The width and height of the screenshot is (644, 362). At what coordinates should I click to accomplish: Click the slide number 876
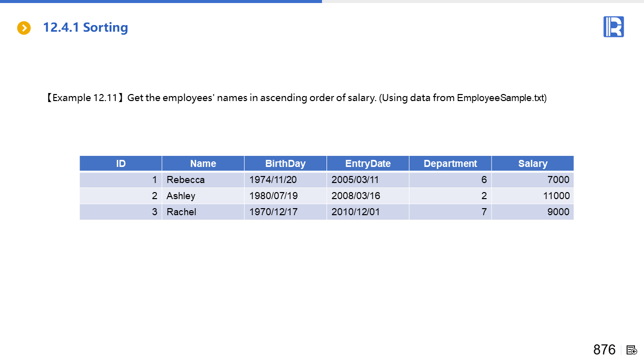604,350
